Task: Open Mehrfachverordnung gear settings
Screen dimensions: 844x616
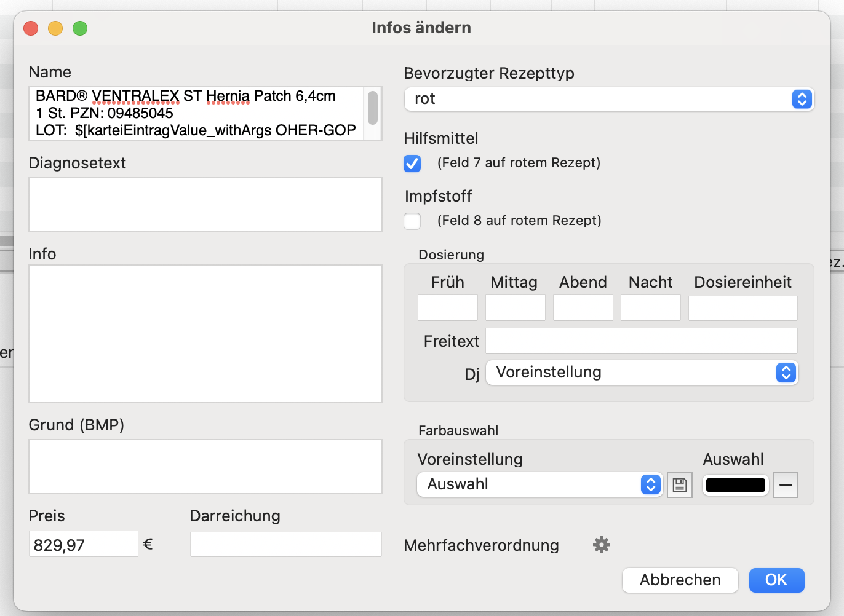Action: tap(602, 545)
